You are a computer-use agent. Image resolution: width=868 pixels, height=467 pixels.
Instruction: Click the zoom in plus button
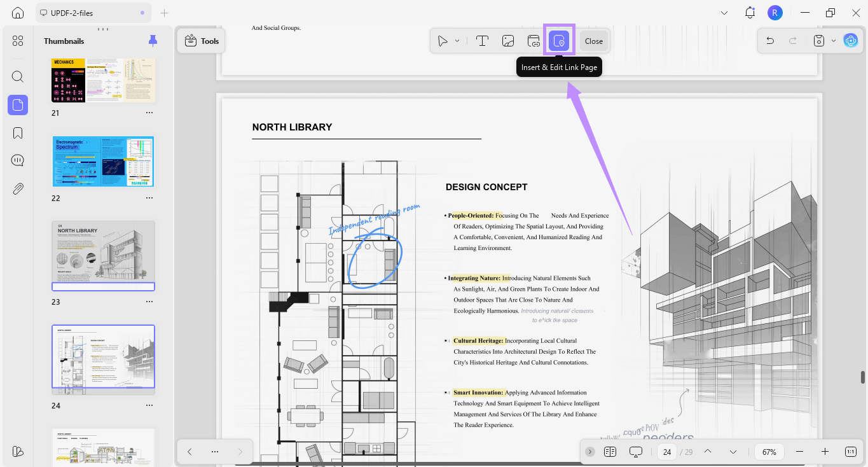pos(825,452)
